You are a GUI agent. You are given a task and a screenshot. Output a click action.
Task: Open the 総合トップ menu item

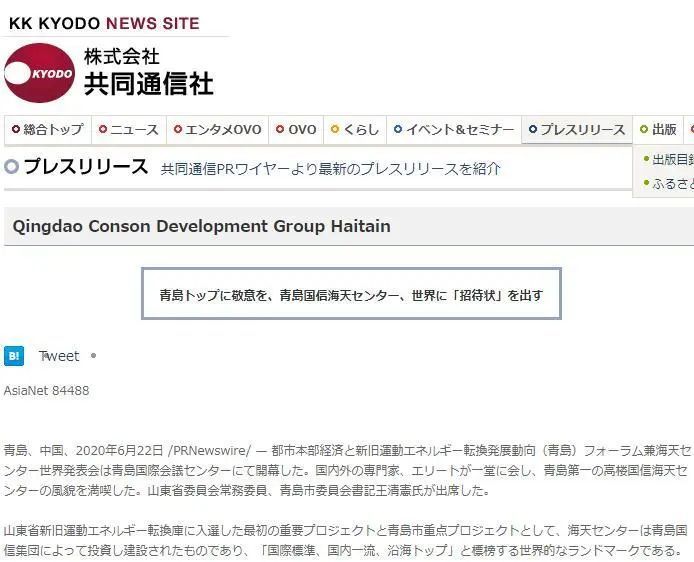48,130
